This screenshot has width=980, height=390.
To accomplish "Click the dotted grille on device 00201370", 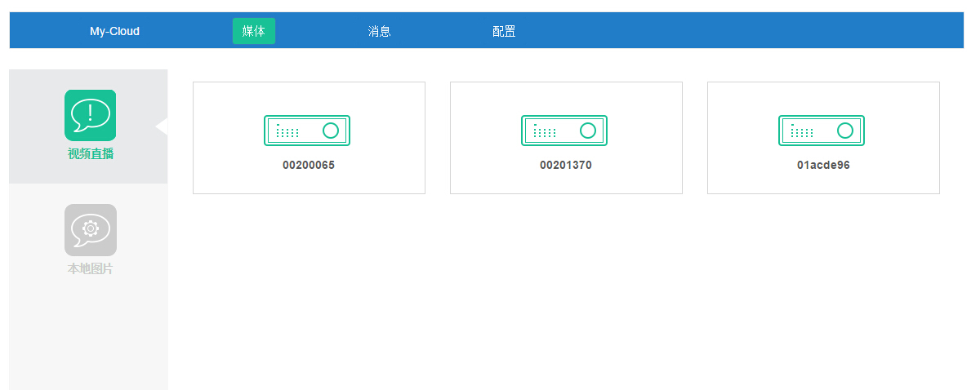I will tap(544, 131).
